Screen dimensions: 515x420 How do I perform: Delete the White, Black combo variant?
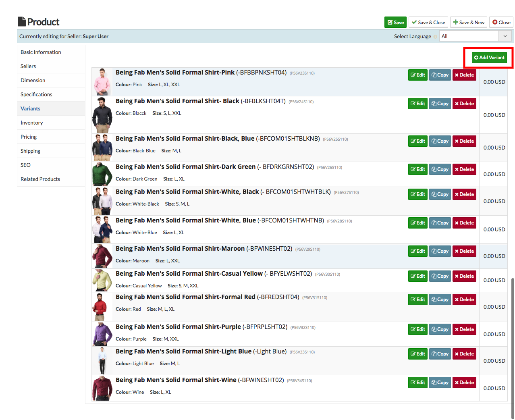[x=464, y=194]
